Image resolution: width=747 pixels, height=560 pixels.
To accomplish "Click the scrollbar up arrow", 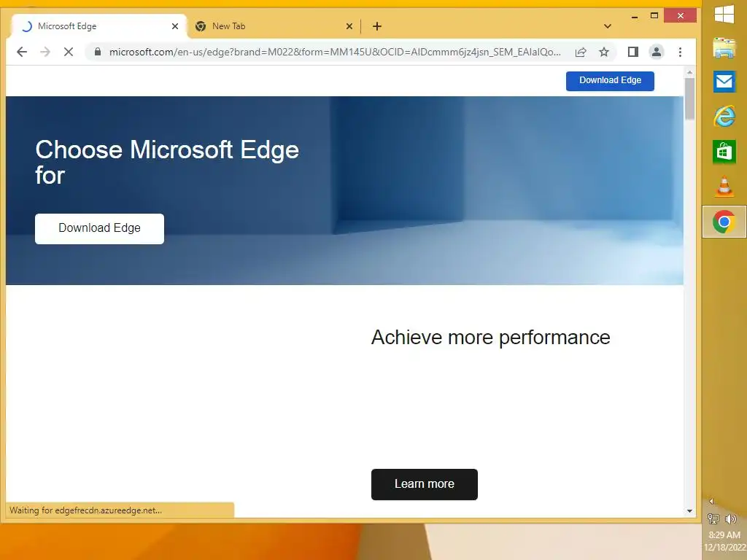I will tap(689, 73).
